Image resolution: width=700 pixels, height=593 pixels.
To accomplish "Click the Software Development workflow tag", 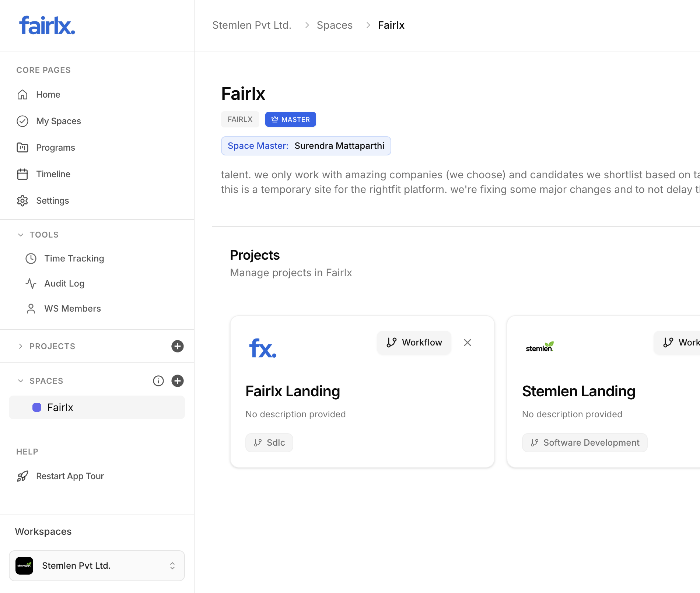I will point(585,443).
